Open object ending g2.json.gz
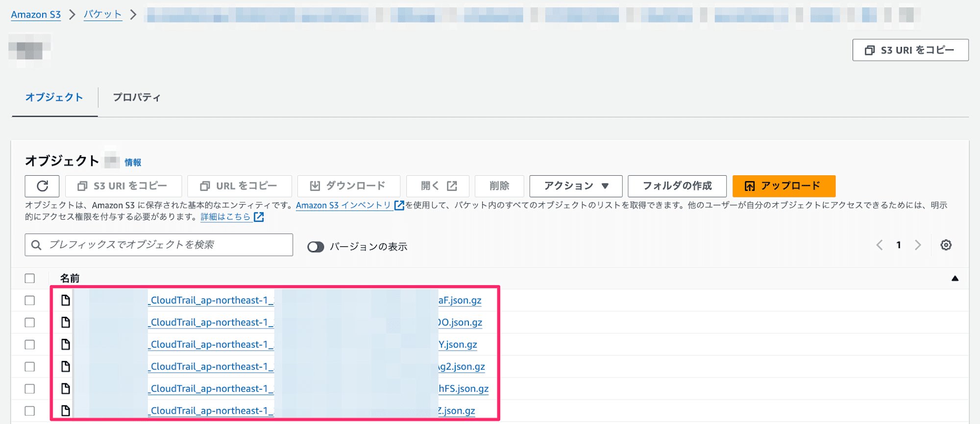 (x=317, y=366)
